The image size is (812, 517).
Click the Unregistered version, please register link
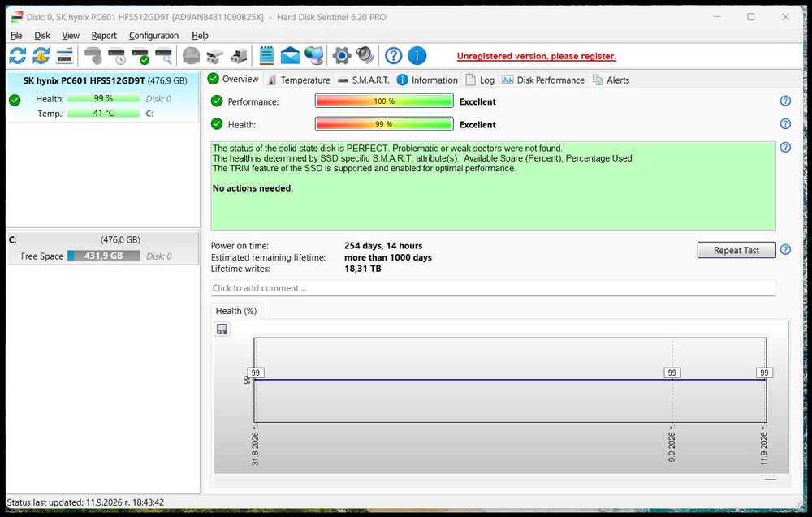click(x=537, y=56)
